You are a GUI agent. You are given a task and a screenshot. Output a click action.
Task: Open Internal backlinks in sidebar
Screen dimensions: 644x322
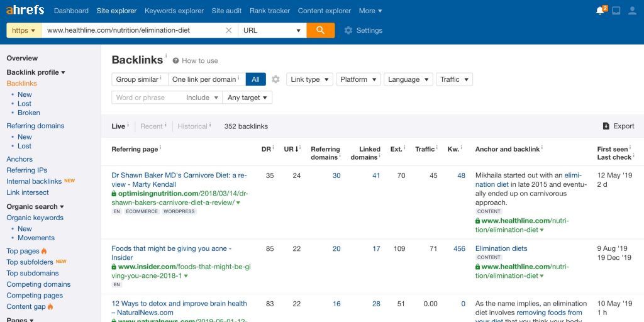pos(34,181)
